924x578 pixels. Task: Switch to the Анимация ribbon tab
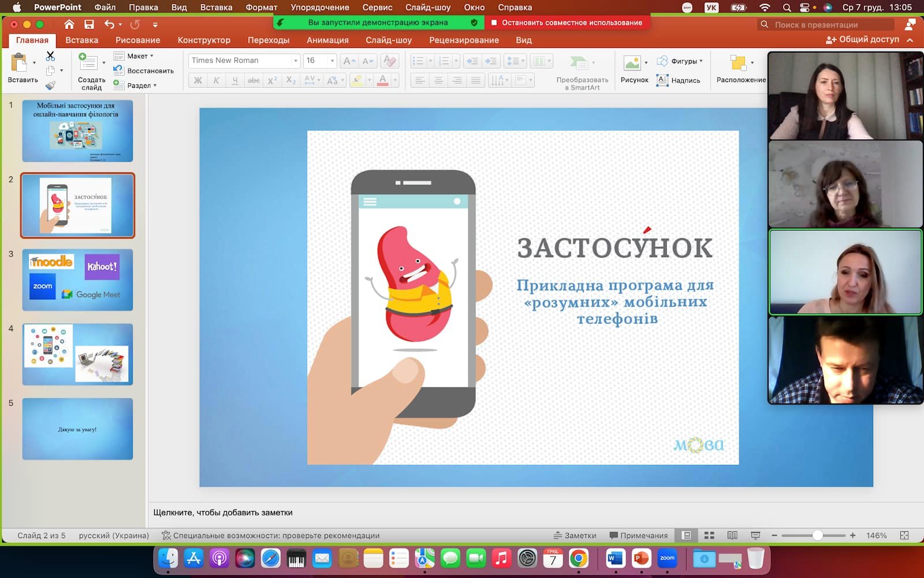pyautogui.click(x=327, y=40)
